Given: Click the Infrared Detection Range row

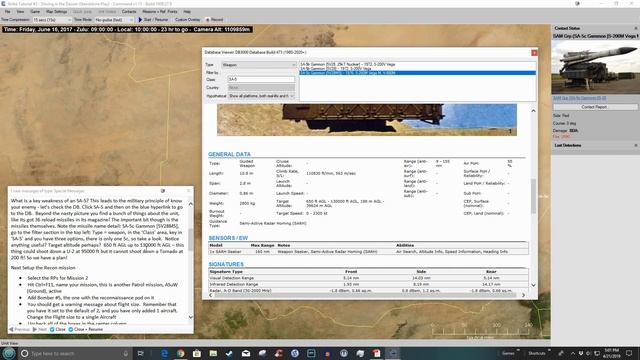Looking at the screenshot, I should [x=368, y=284].
